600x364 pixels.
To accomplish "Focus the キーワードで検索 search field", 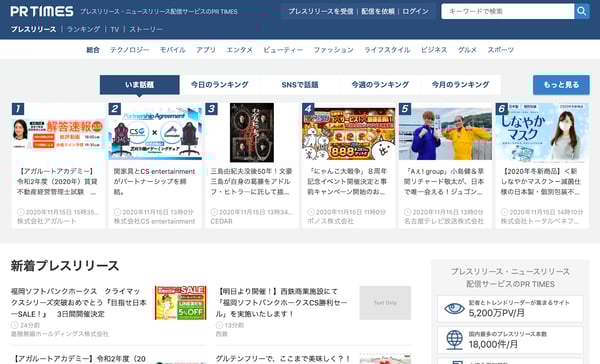I will click(508, 11).
